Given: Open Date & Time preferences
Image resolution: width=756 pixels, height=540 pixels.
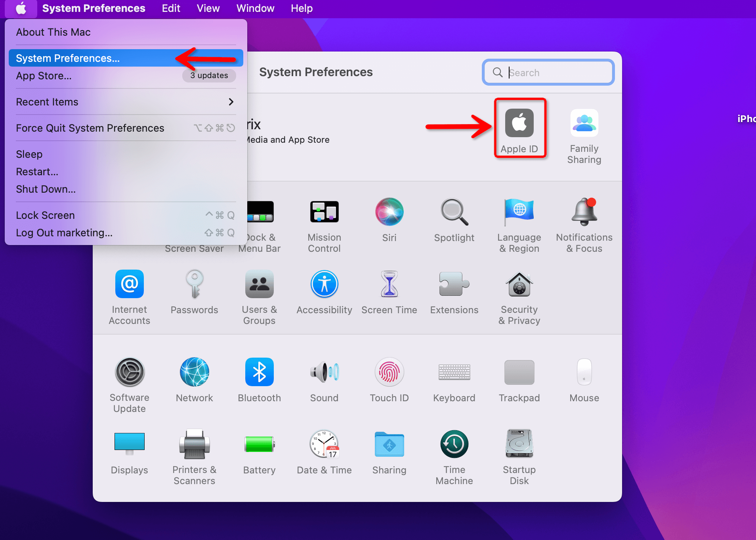Looking at the screenshot, I should pos(324,452).
